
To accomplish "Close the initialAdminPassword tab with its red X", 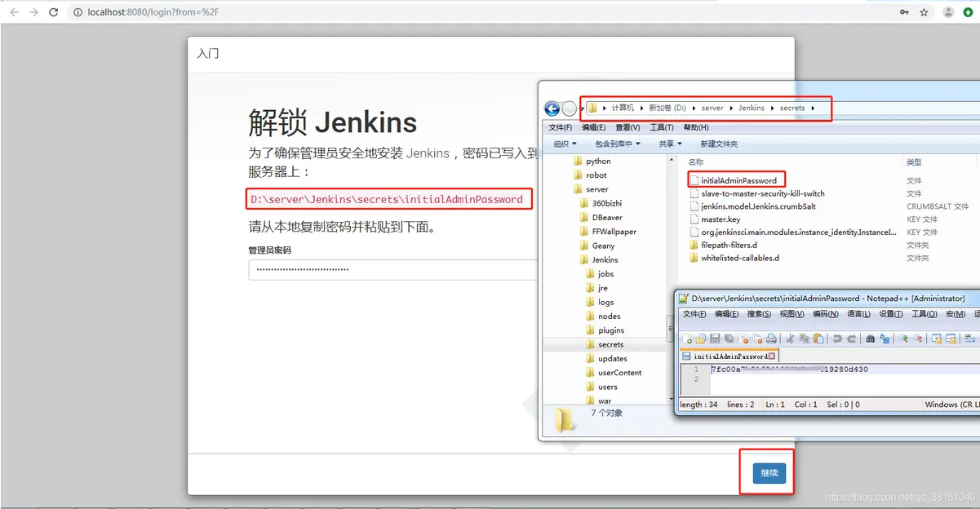I will (772, 356).
